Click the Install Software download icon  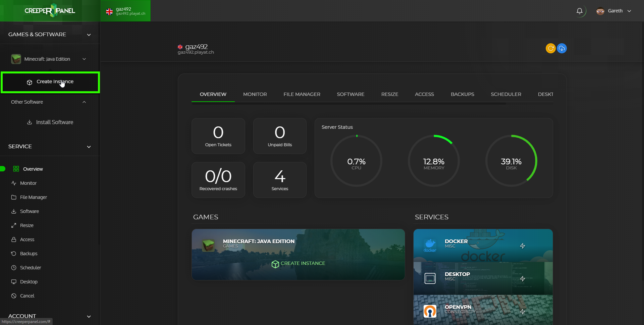[x=30, y=122]
